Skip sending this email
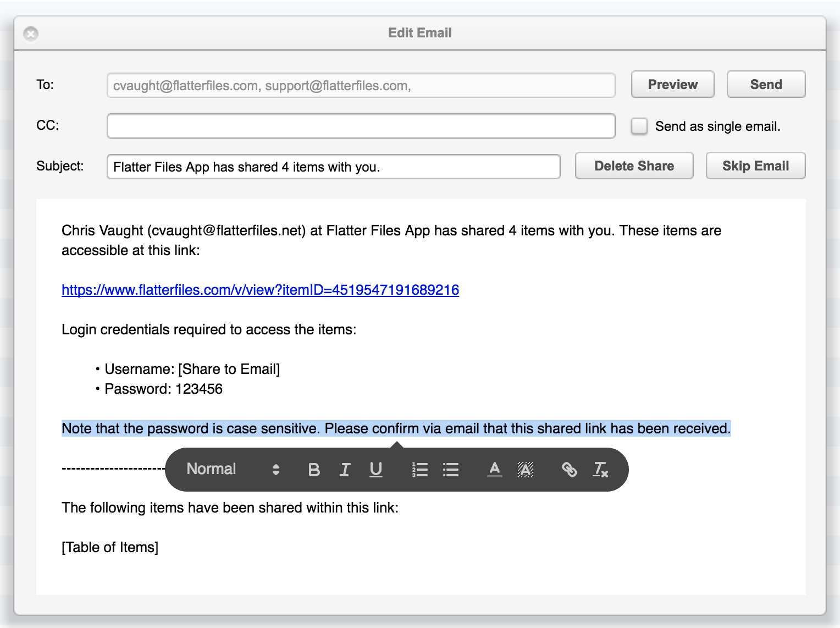840x628 pixels. 755,166
